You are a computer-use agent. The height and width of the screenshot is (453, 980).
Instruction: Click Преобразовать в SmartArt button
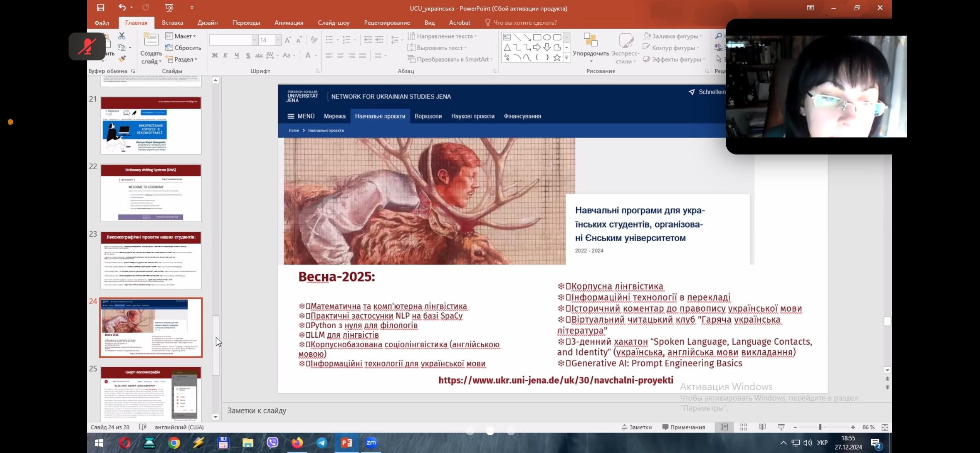tap(451, 59)
